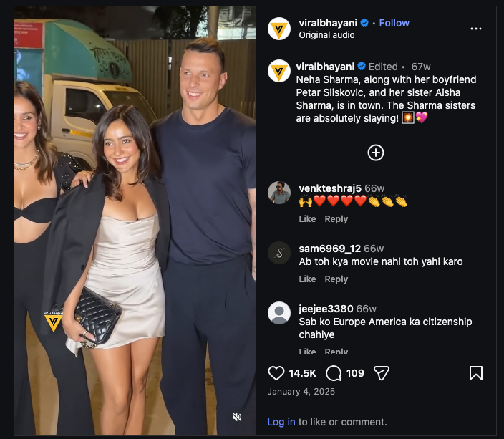
Task: Click the 14.5K likes count
Action: 302,373
